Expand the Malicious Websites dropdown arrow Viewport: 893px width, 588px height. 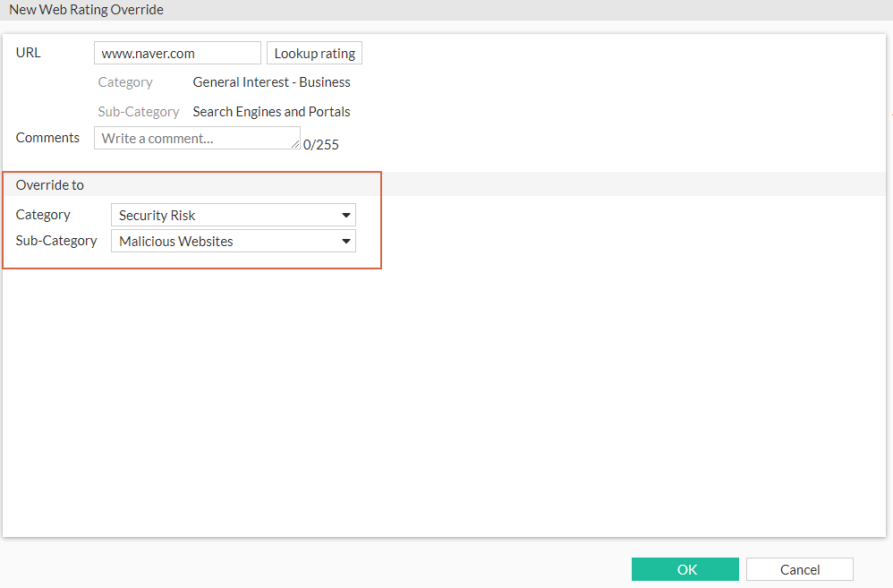[x=345, y=241]
